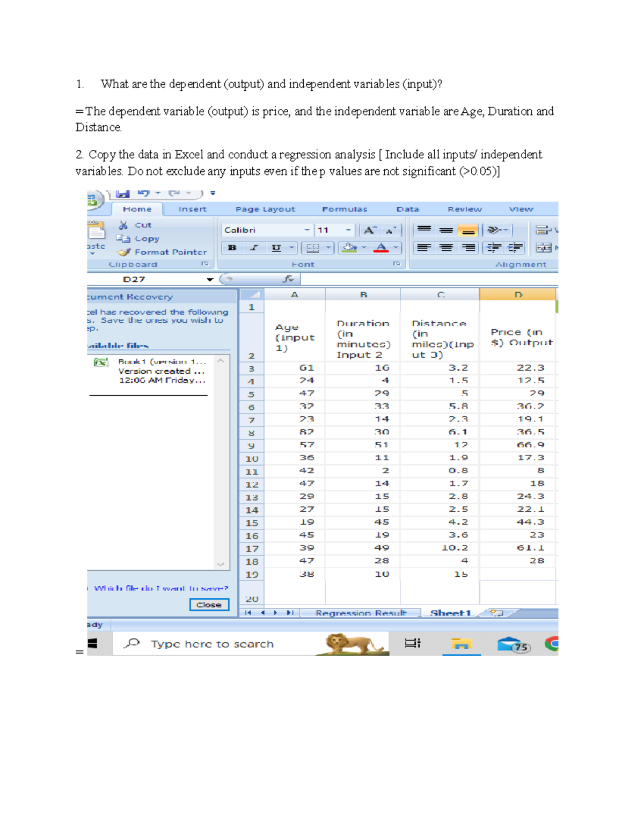Jump to last sheet using navigation arrow

290,613
